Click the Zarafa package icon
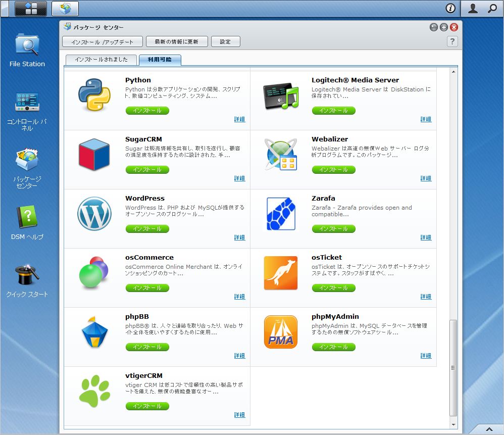This screenshot has height=435, width=504. tap(281, 214)
